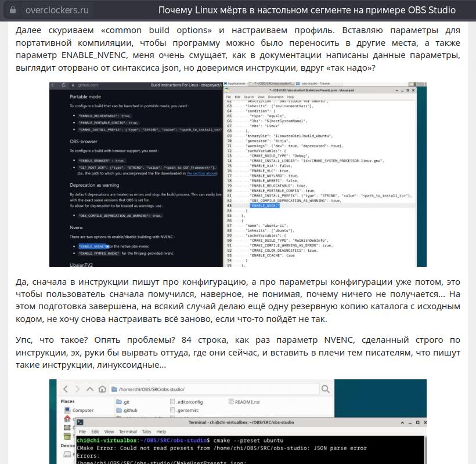Viewport: 476px width, 464px height.
Task: Click line 80 "ENABLE_PORTABLE_CONFIG" in Mousepad
Action: point(282,191)
